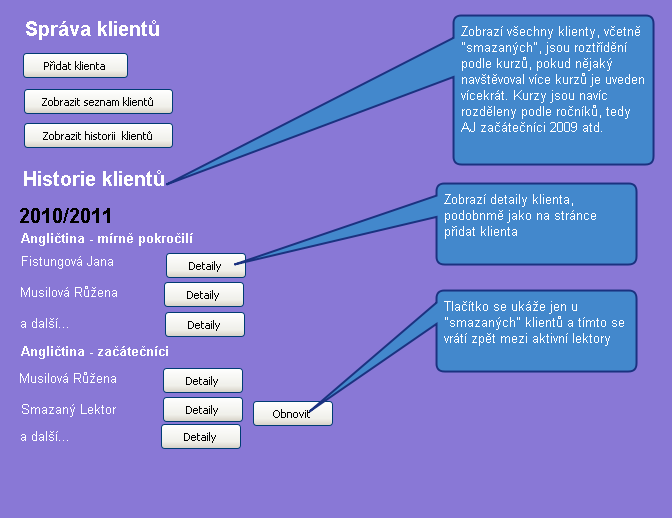Select the Angličtina - mírně pokročilí course heading
The height and width of the screenshot is (518, 672).
coord(106,238)
